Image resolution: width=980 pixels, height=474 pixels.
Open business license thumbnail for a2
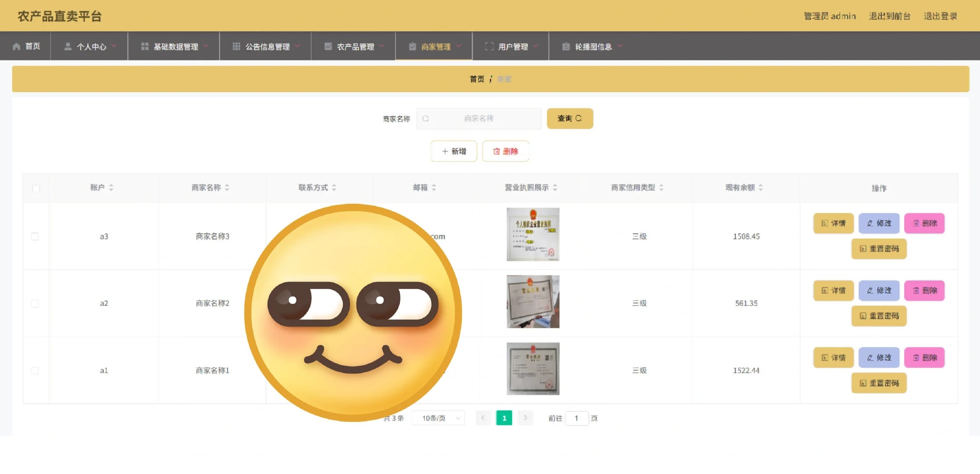[x=533, y=302]
